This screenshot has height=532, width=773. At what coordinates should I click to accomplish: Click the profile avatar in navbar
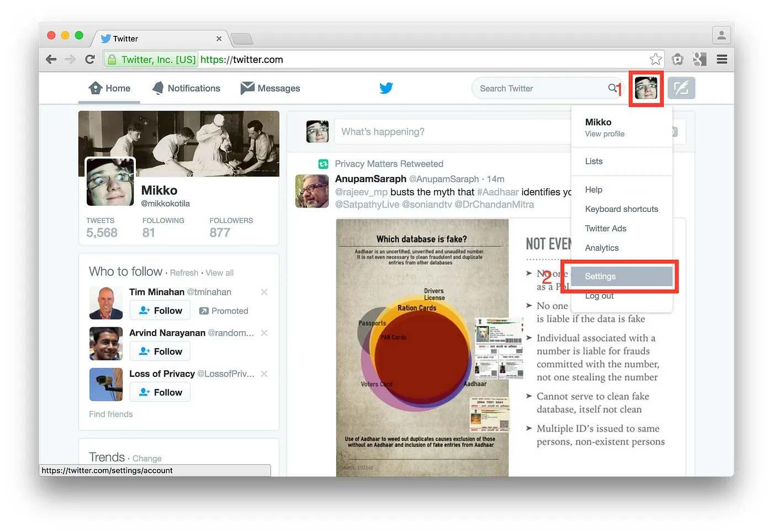[x=645, y=88]
